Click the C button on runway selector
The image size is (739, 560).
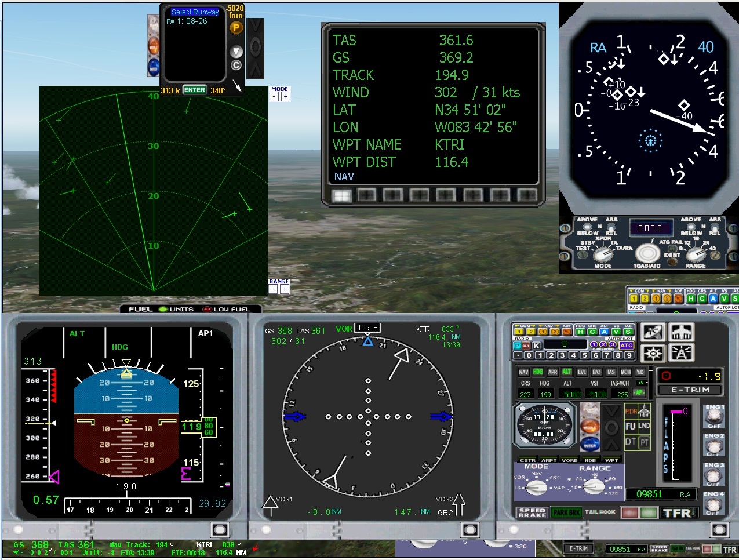pyautogui.click(x=235, y=65)
